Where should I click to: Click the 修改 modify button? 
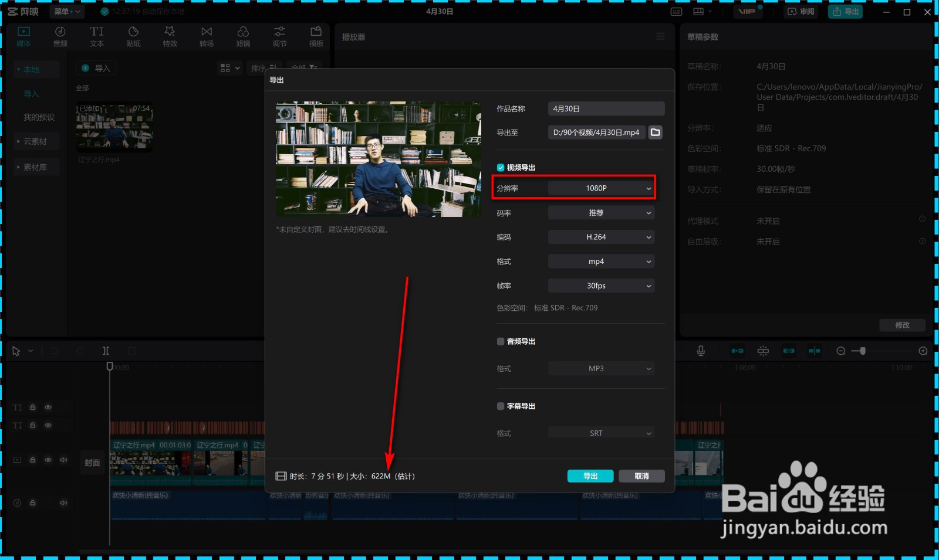point(902,325)
